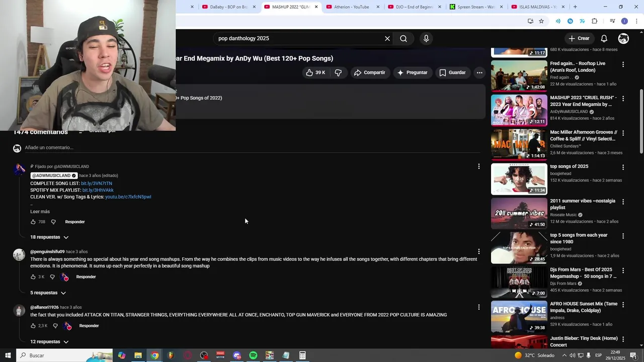Open options menu for the pinned comment
Screen dimensions: 644x362
click(479, 166)
